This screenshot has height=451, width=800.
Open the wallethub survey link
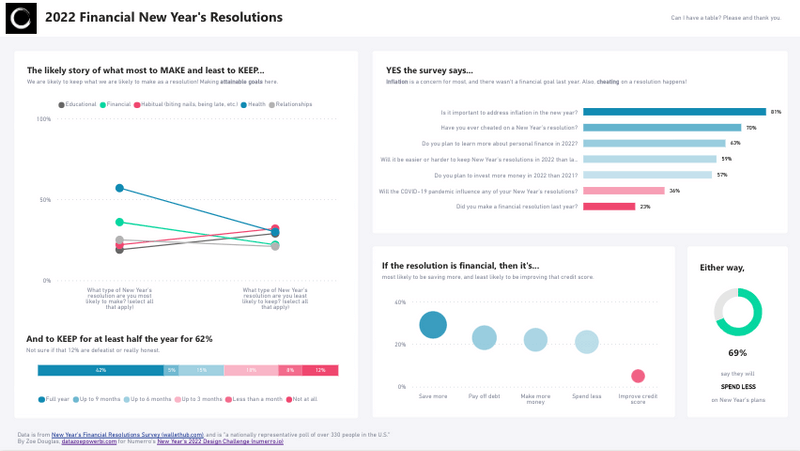[x=128, y=435]
